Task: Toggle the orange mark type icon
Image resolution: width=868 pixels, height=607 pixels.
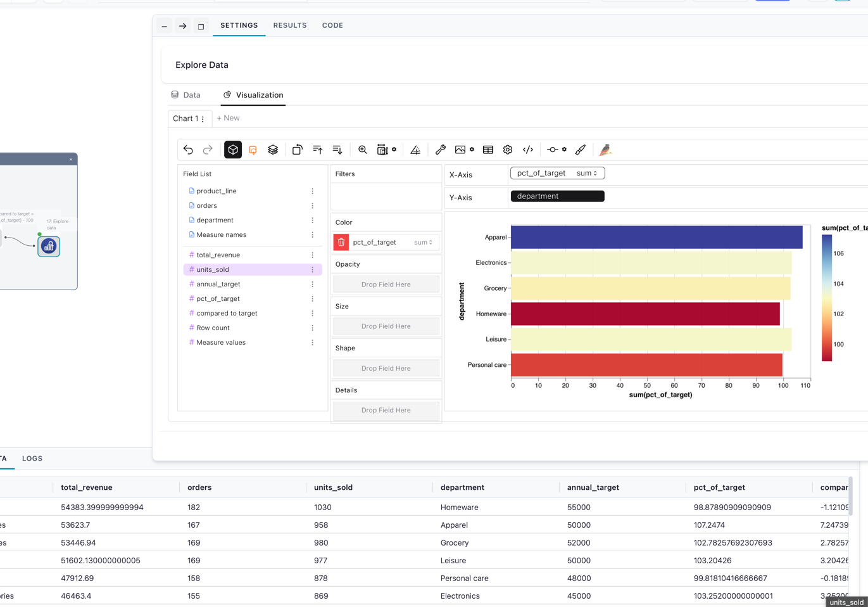Action: [x=253, y=150]
